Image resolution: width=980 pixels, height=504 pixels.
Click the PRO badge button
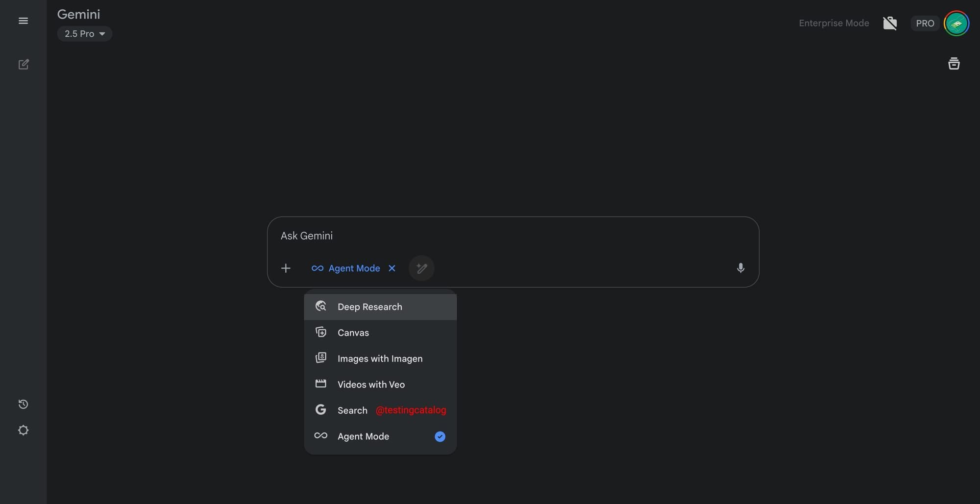coord(925,23)
